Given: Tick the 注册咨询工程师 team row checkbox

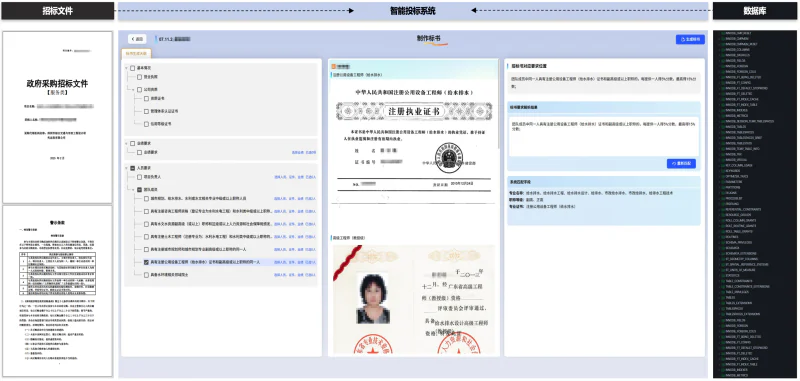Looking at the screenshot, I should click(146, 211).
